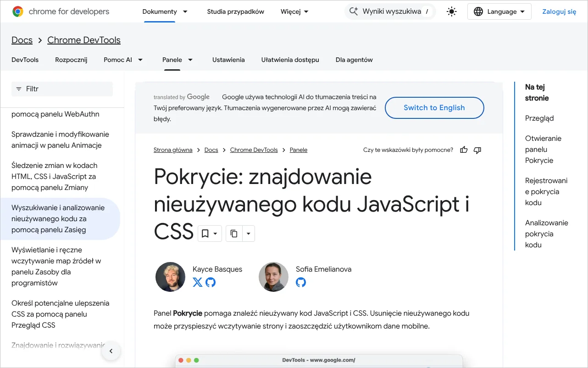
Task: Open Kayce Basques's X profile icon
Action: click(x=198, y=282)
